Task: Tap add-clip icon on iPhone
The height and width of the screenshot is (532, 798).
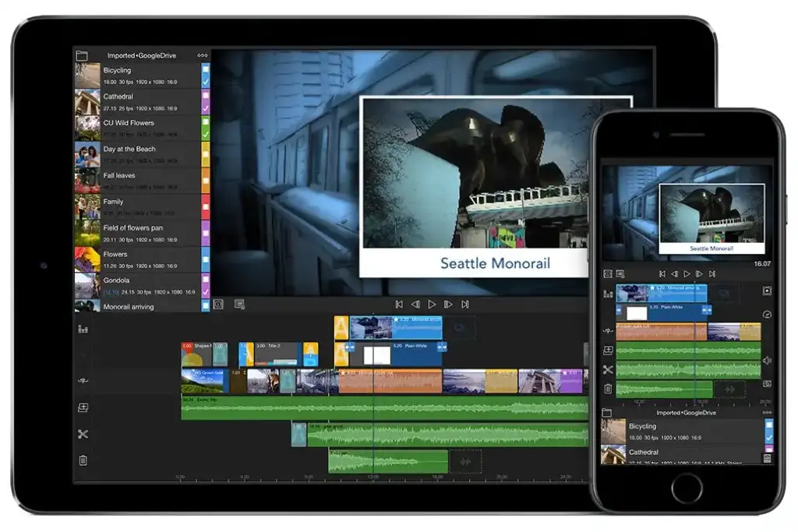Action: tap(608, 351)
